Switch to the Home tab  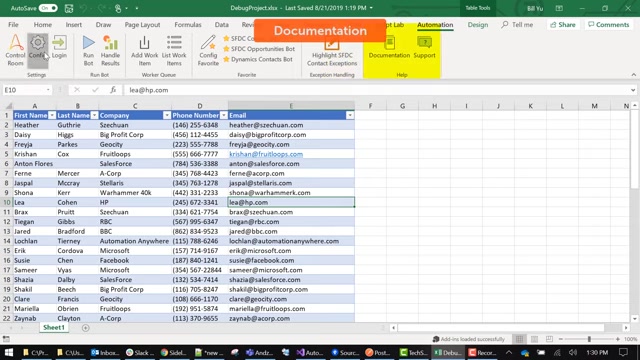tap(42, 24)
